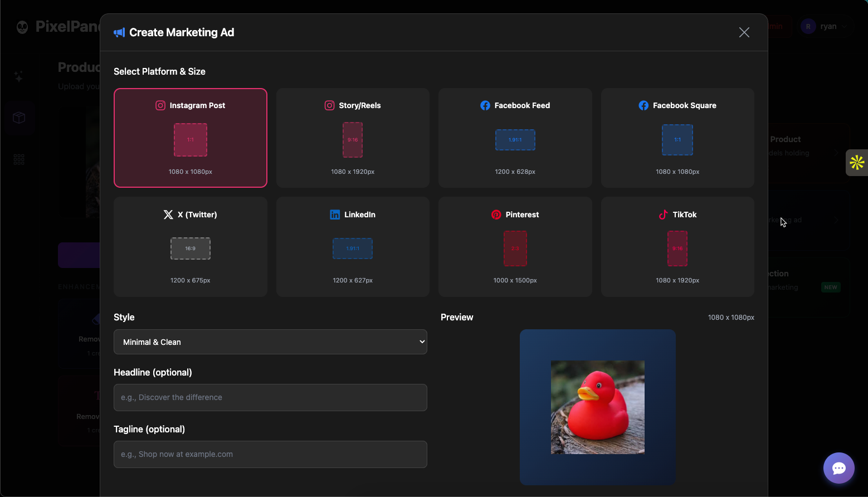Screen dimensions: 868x497
Task: Dismiss the Create Marketing Ad dialog
Action: (744, 32)
